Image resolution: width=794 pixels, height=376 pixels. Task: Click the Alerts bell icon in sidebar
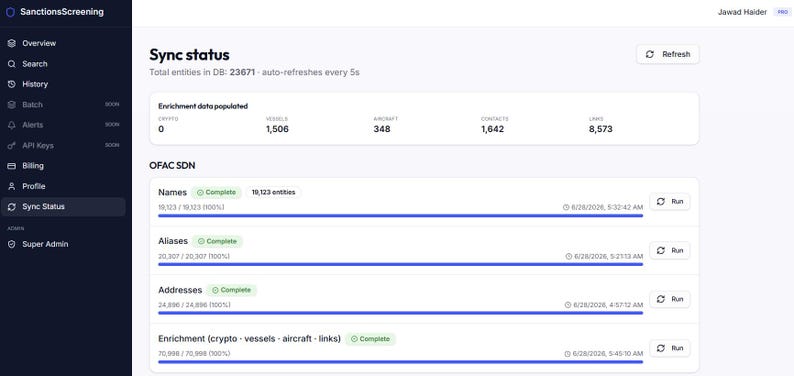click(12, 125)
